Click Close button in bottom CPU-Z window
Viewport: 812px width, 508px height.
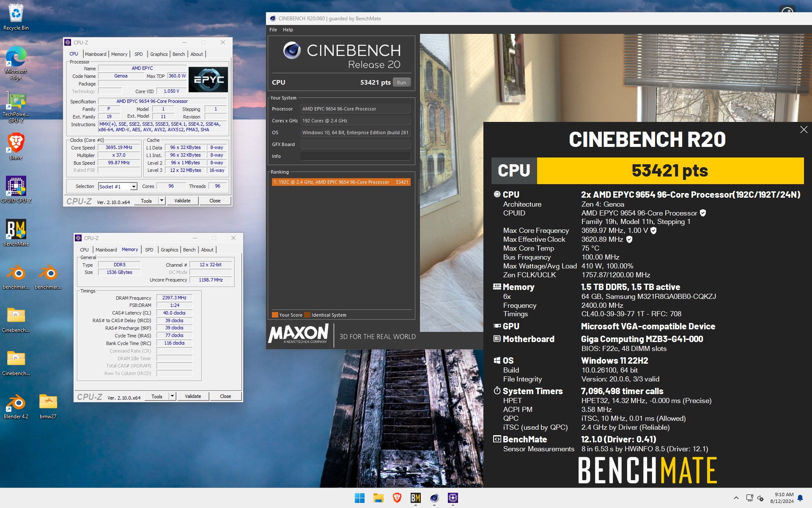tap(225, 396)
